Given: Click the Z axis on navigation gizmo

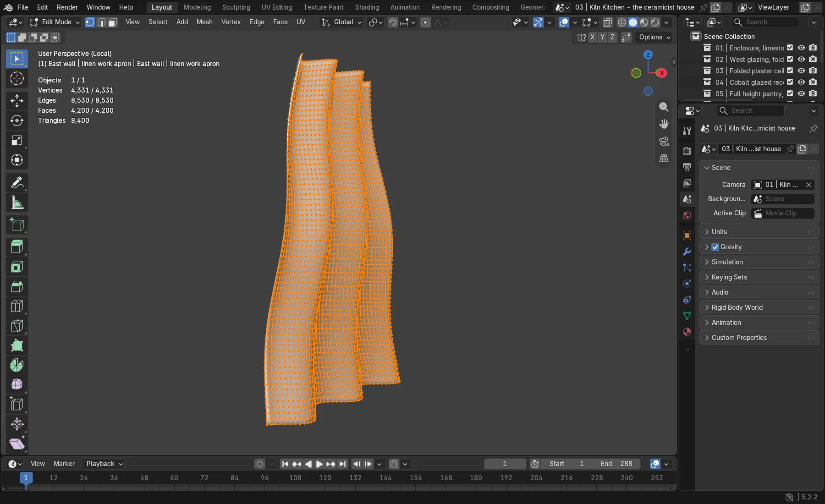Looking at the screenshot, I should [648, 55].
